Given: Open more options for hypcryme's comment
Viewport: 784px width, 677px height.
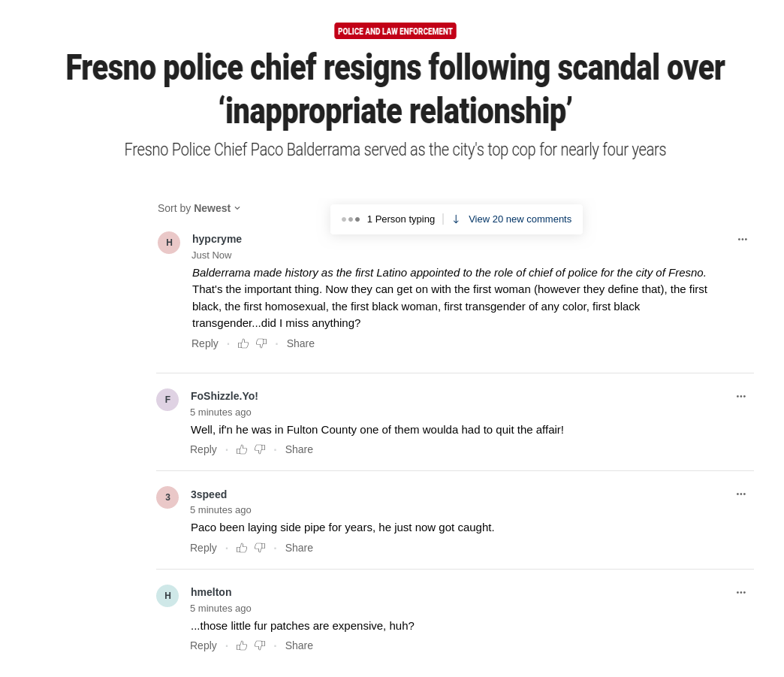Looking at the screenshot, I should 743,239.
